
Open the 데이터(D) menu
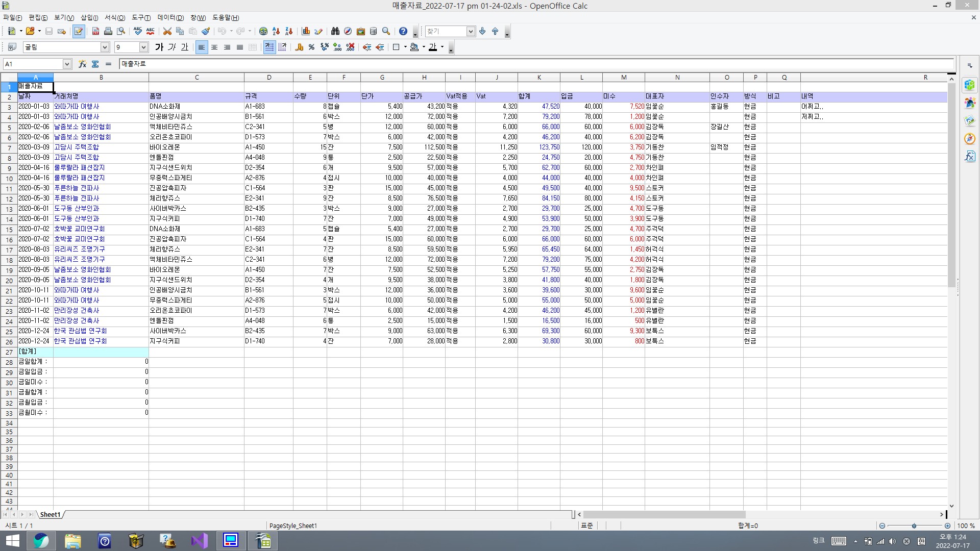click(x=170, y=18)
